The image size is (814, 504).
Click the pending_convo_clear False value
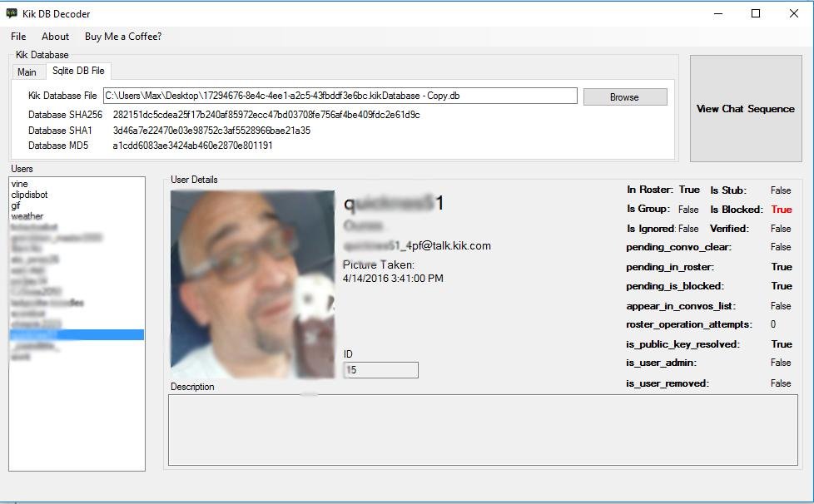click(x=781, y=247)
